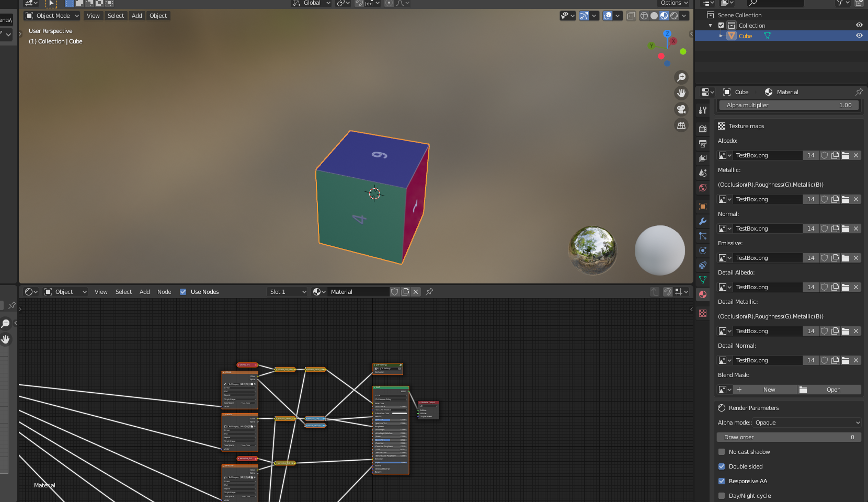Open the Material properties tab icon
The width and height of the screenshot is (868, 502).
pos(703,294)
